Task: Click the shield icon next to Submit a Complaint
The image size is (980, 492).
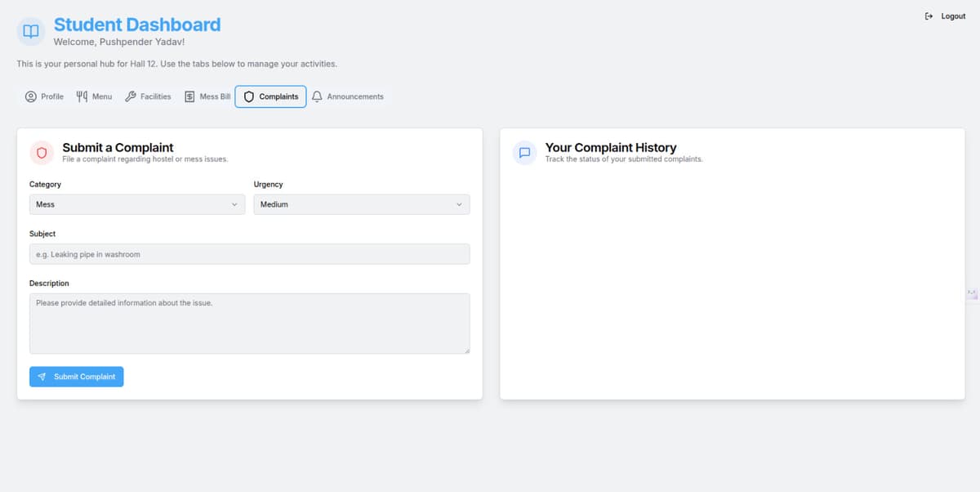Action: coord(42,153)
